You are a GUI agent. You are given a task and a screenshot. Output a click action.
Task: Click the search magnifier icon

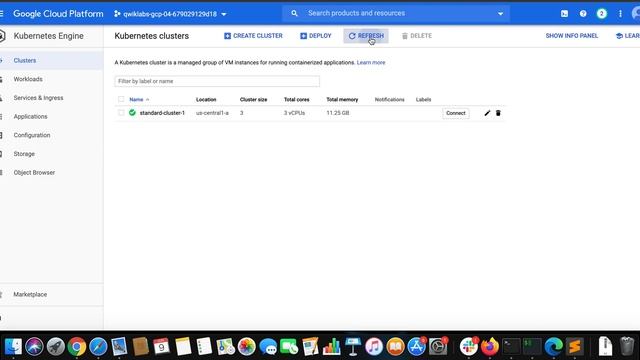click(294, 13)
